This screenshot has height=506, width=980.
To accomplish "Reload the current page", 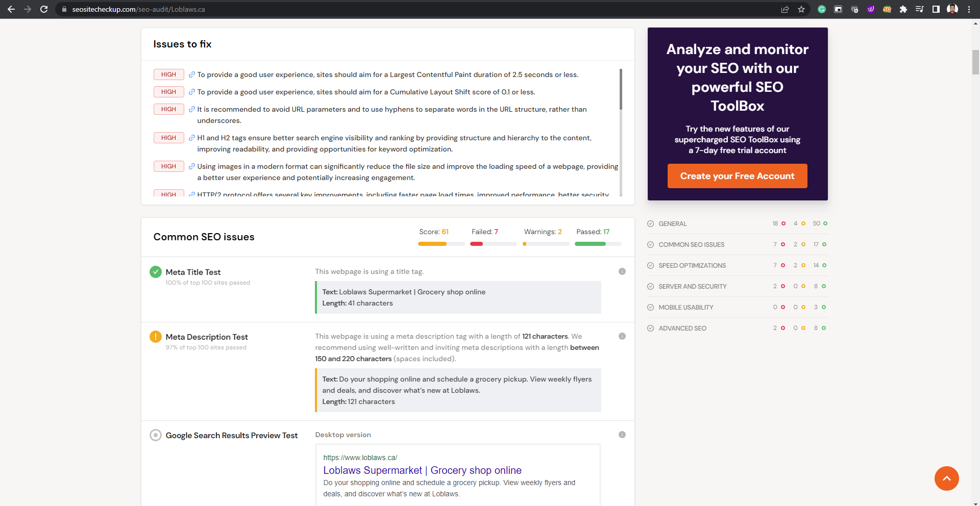I will 44,9.
